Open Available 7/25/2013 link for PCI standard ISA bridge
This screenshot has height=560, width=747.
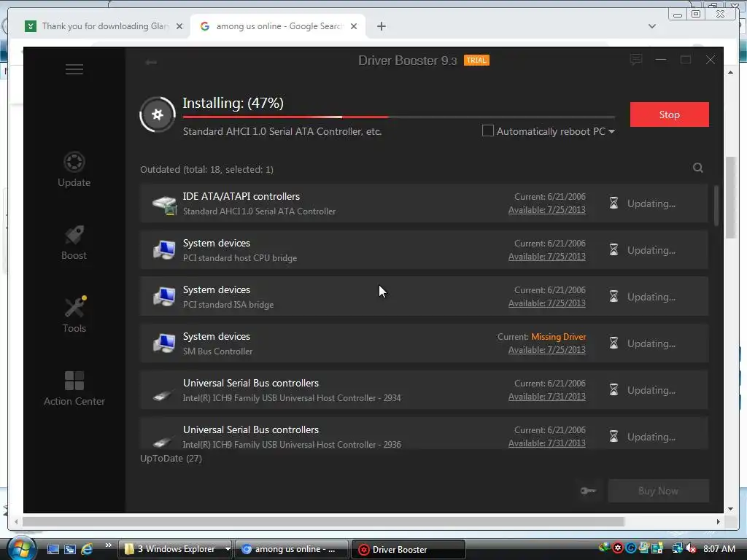pyautogui.click(x=547, y=303)
